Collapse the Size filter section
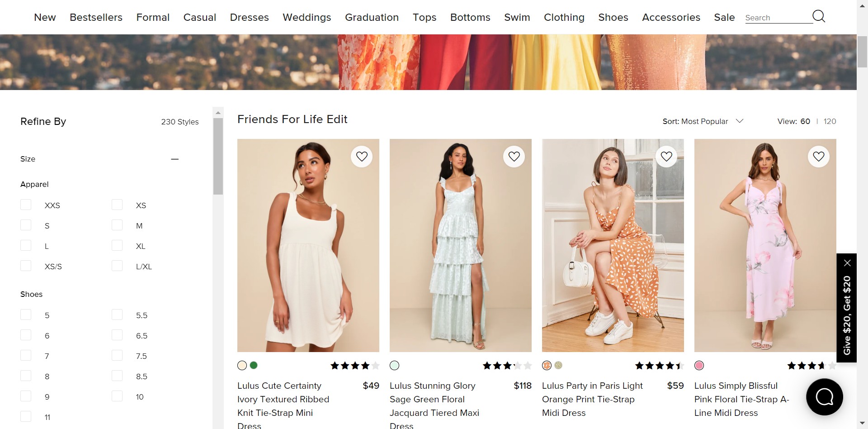This screenshot has height=429, width=868. pyautogui.click(x=175, y=159)
